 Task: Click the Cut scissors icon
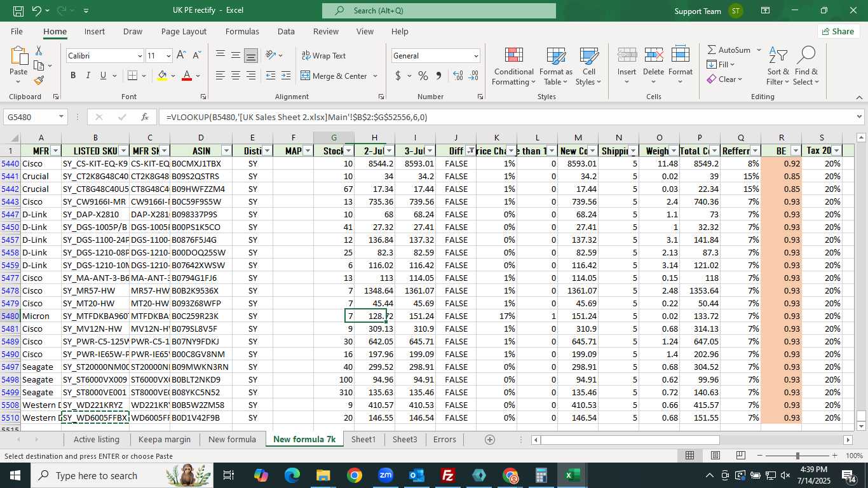tap(39, 51)
